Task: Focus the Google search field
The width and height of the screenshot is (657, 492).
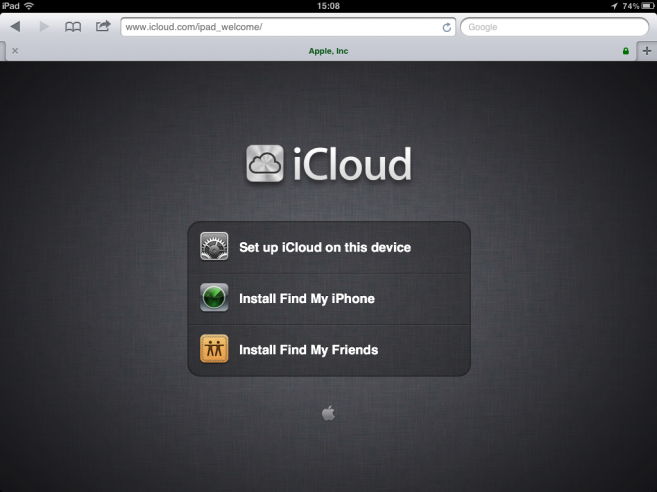Action: 554,27
